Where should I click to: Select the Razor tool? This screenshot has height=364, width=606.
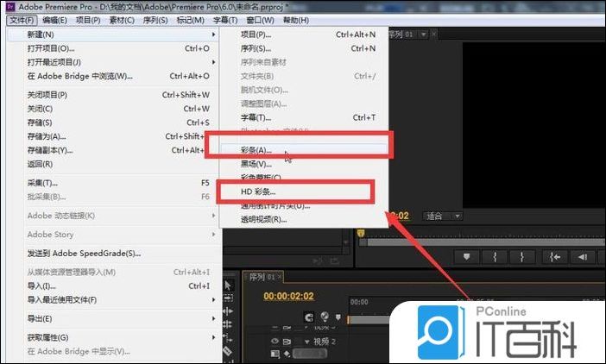pos(227,350)
